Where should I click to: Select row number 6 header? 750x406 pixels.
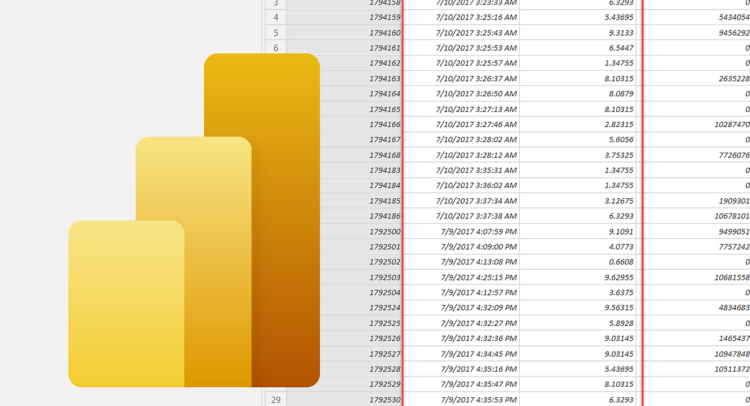(275, 48)
